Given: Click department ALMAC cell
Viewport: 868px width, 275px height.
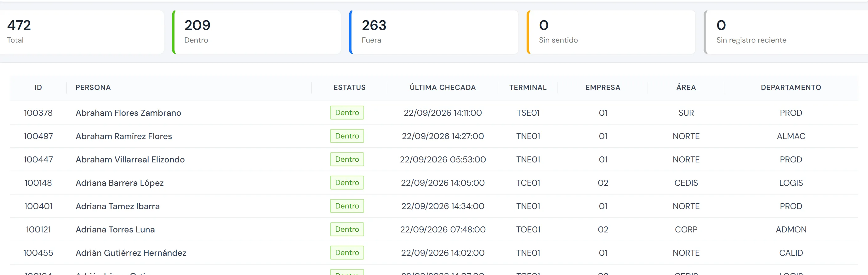Looking at the screenshot, I should (x=791, y=136).
